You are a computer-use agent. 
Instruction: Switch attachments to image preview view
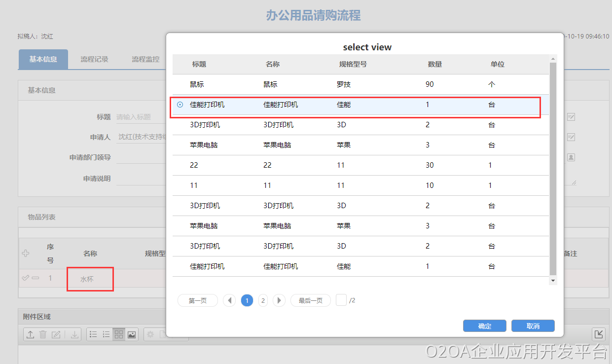coord(132,334)
